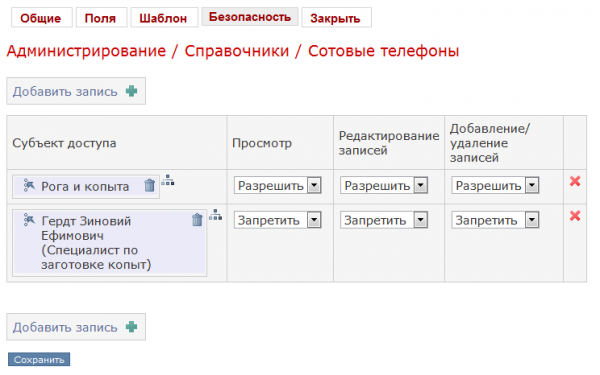The width and height of the screenshot is (600, 375).
Task: Click green plus in bottom Добавить запись
Action: coord(132,327)
